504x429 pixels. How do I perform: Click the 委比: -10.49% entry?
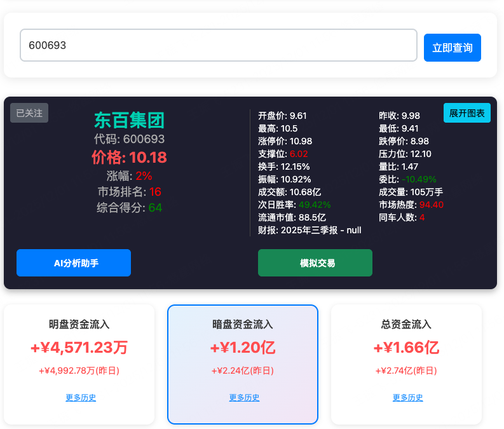[x=407, y=179]
